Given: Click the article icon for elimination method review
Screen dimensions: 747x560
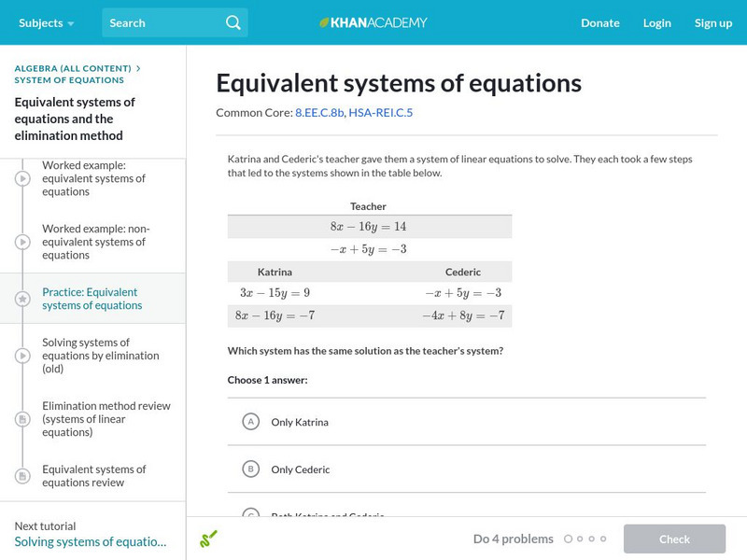Looking at the screenshot, I should click(x=22, y=419).
